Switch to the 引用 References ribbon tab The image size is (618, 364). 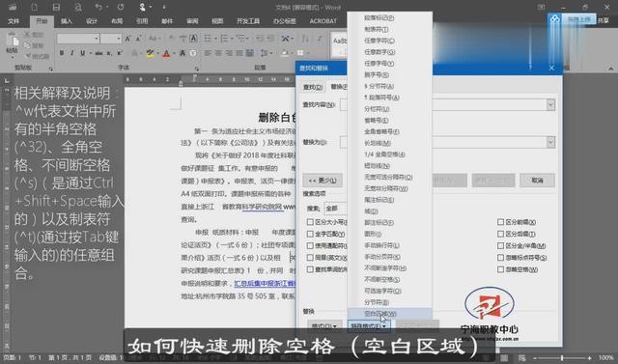142,21
